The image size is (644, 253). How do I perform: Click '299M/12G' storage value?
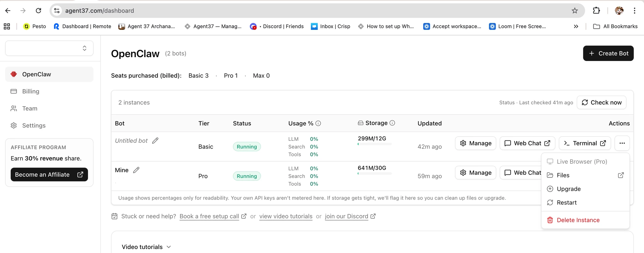(372, 138)
